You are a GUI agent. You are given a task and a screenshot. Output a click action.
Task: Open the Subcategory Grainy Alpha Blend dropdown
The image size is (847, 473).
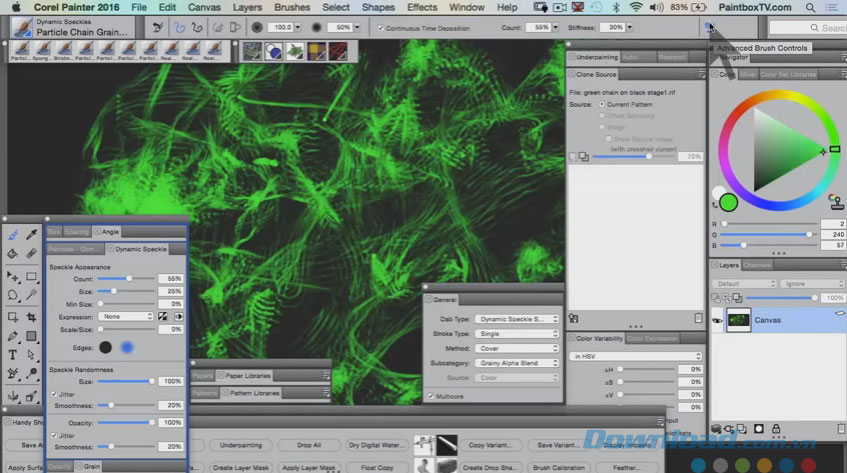click(x=517, y=363)
